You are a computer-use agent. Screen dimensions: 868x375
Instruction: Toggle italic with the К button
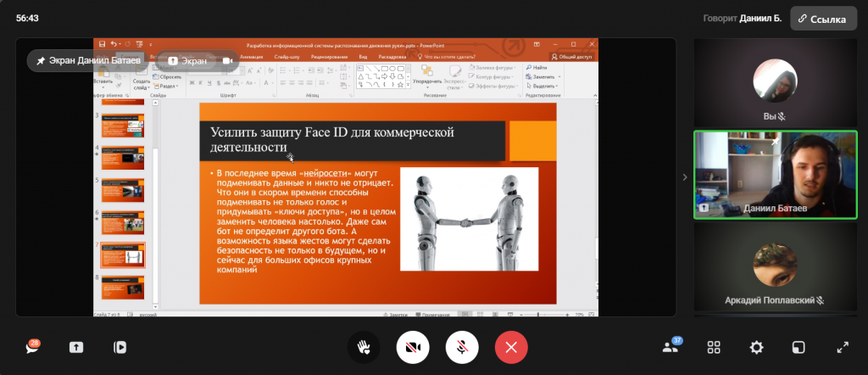pyautogui.click(x=200, y=82)
